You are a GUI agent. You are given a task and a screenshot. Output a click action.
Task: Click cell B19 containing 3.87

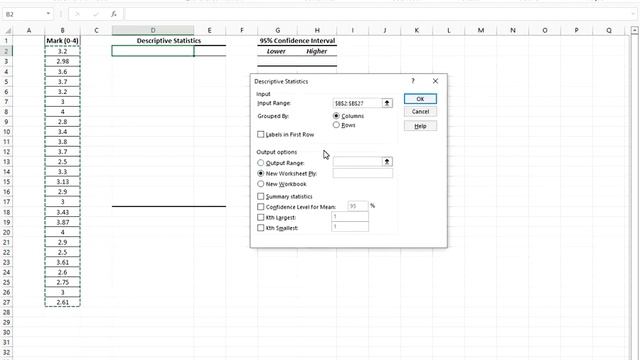[62, 222]
